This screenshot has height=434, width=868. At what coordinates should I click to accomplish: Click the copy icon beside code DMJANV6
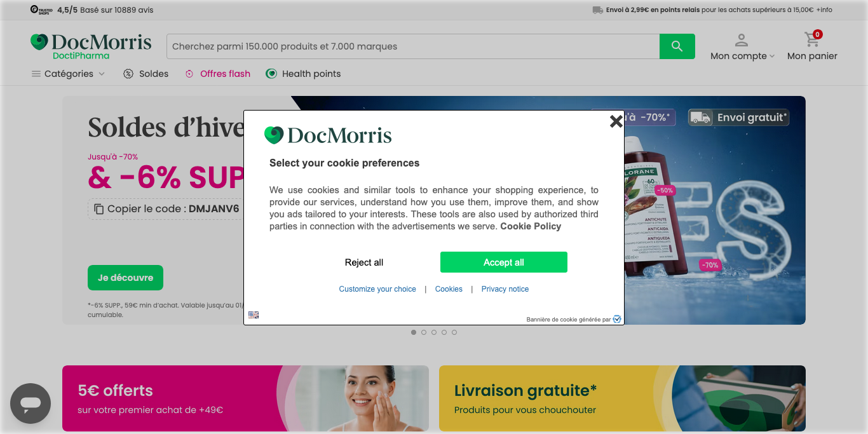[x=98, y=208]
